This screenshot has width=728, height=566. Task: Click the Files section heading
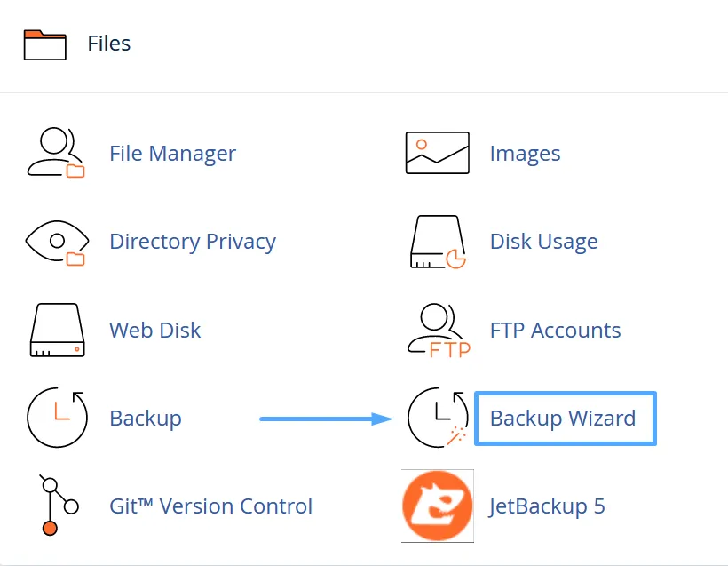coord(108,43)
